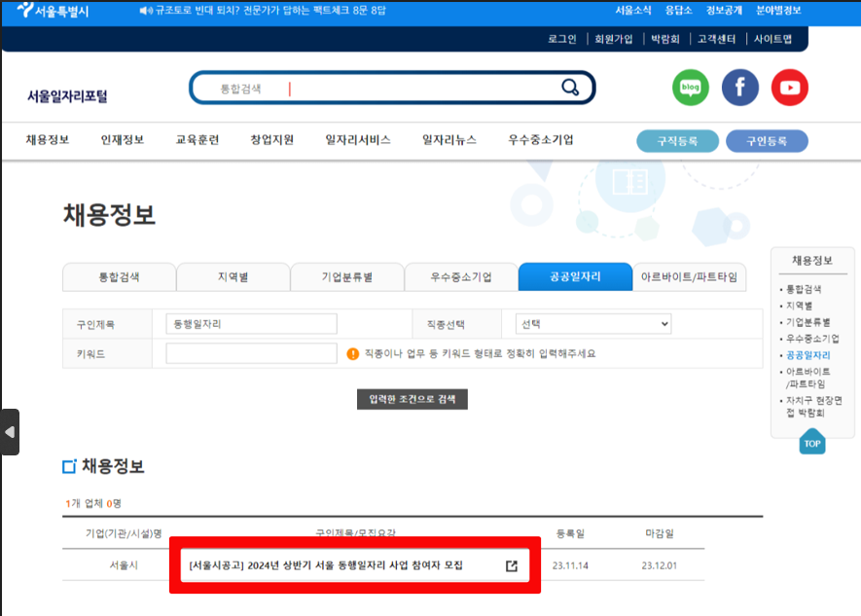Open the YouTube icon

(x=790, y=88)
